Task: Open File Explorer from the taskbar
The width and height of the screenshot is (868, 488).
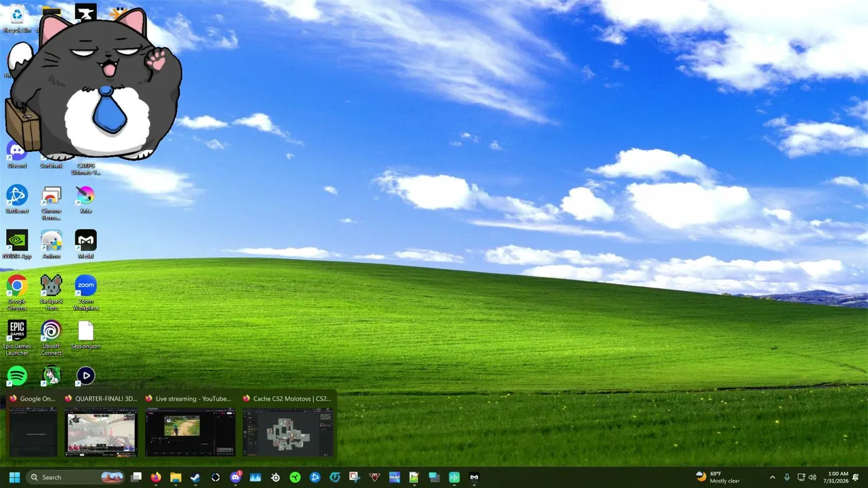Action: tap(176, 477)
